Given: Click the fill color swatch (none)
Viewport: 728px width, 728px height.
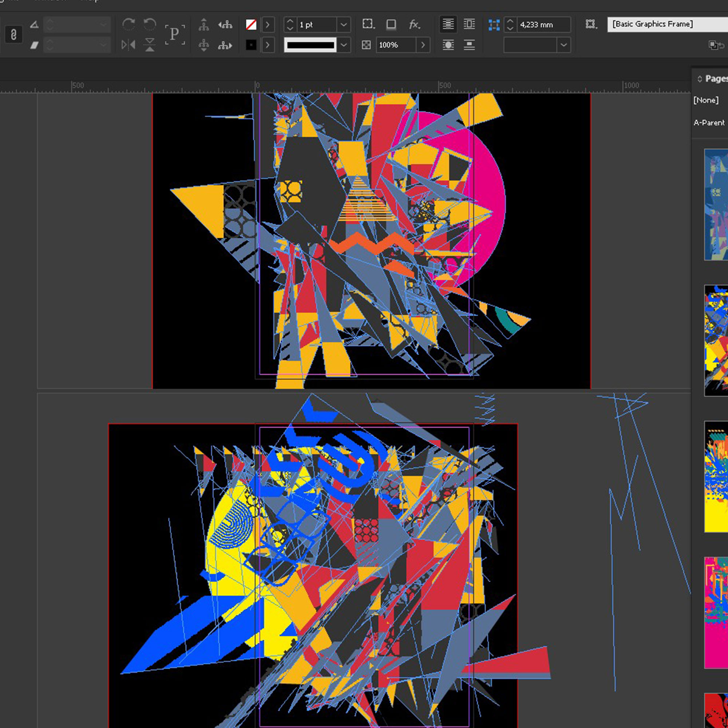Looking at the screenshot, I should (251, 24).
